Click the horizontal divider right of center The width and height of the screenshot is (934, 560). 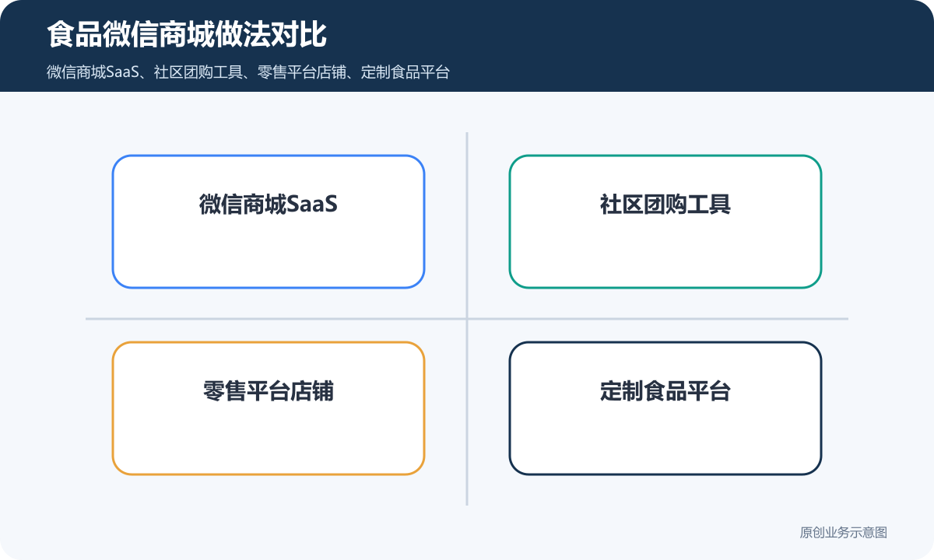658,319
